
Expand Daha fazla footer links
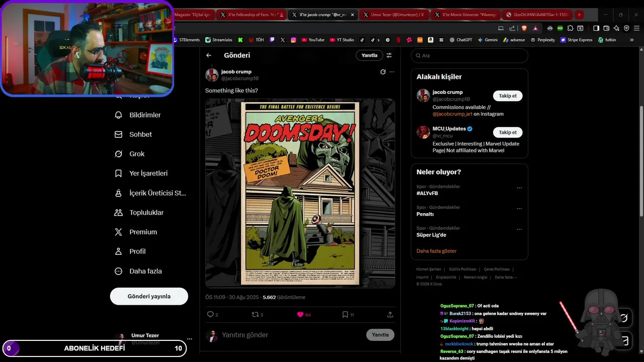[x=505, y=277]
